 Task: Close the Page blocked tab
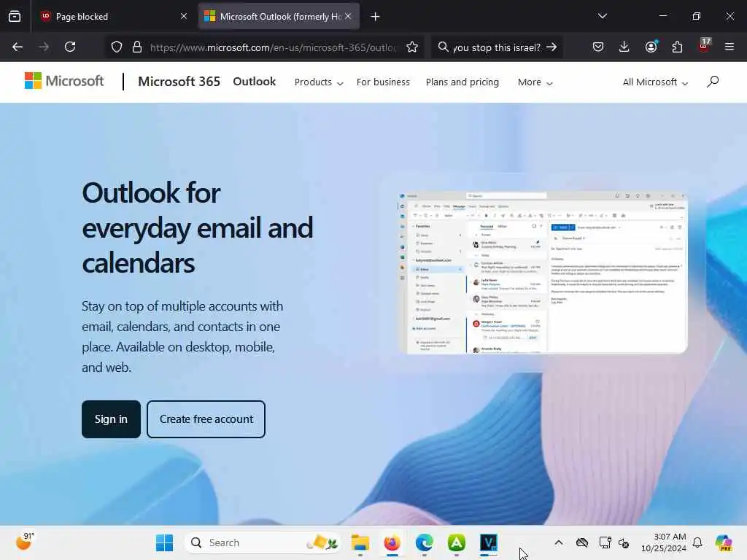point(184,16)
